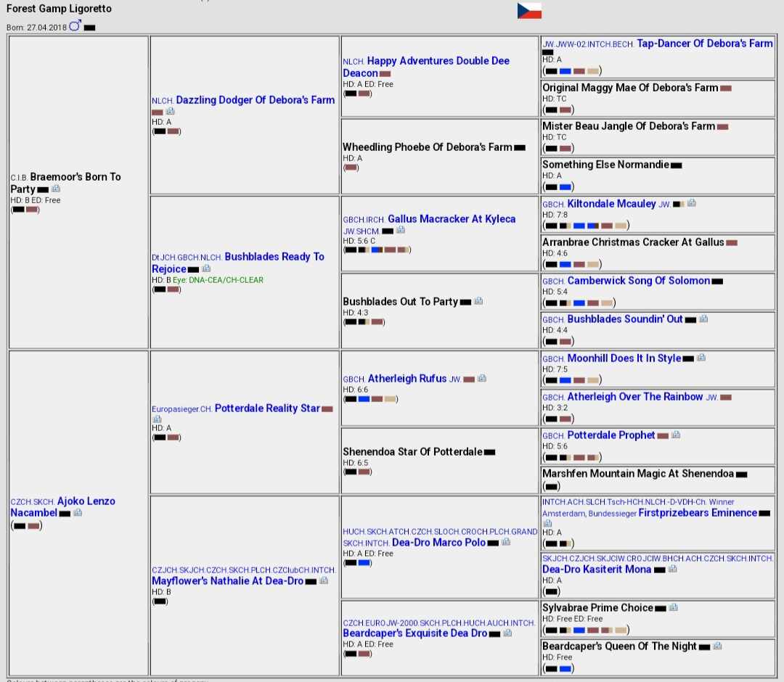Open Happy Adventures Double Dee Deacon link

[x=426, y=67]
